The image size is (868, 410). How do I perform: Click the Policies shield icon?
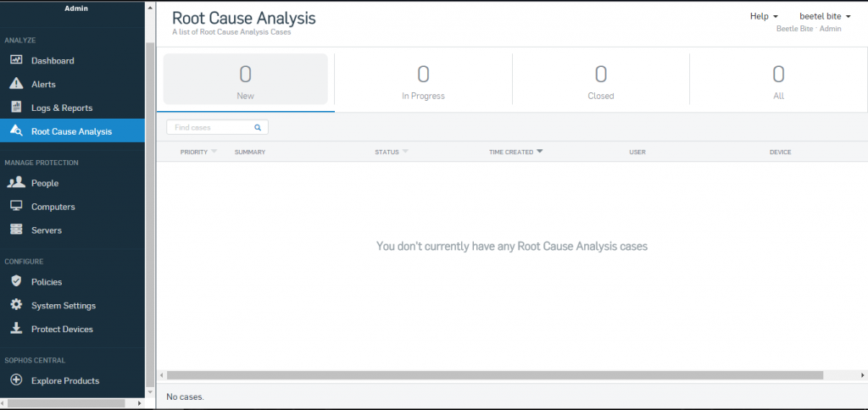(x=17, y=281)
